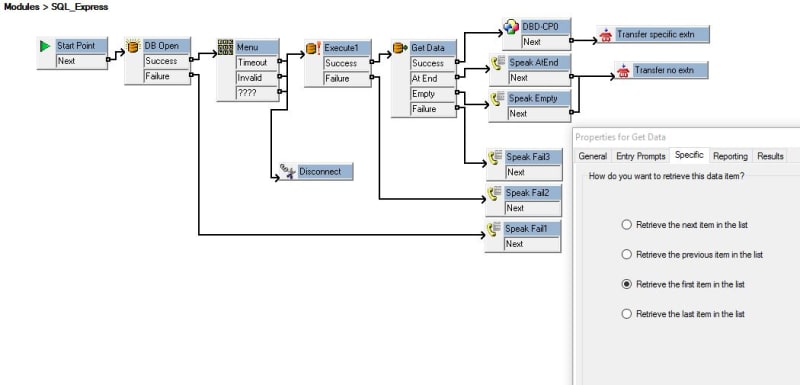Click the Get Data Empty result
The image size is (800, 385).
click(433, 94)
